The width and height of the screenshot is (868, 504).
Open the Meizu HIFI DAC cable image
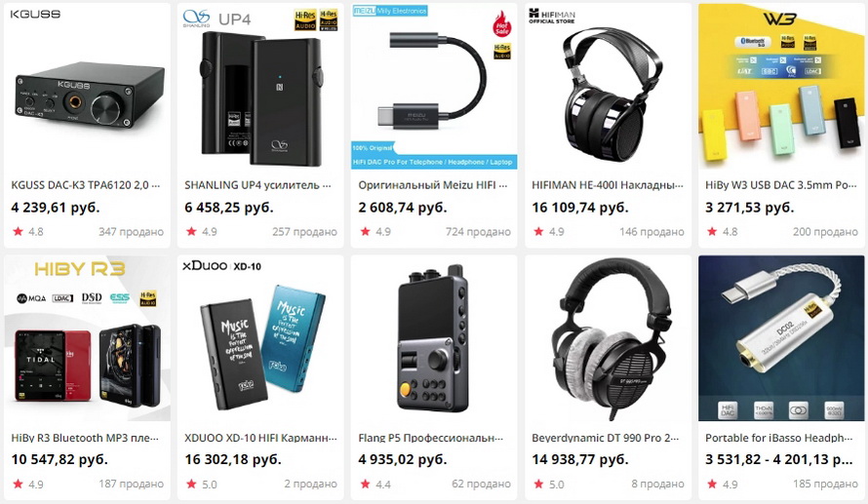(434, 87)
